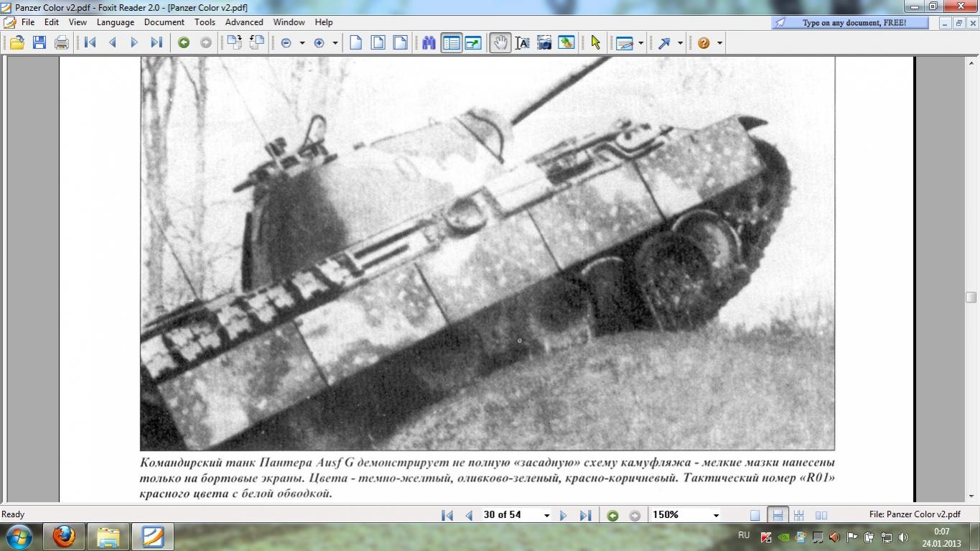980x551 pixels.
Task: Rotate the page view counterclockwise
Action: coord(256,43)
